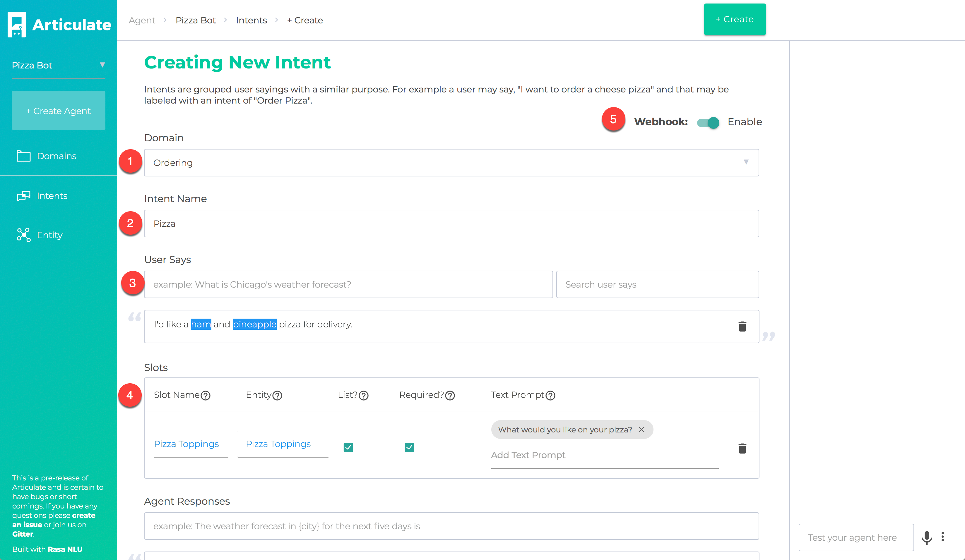The image size is (965, 560).
Task: Open the three-dot options menu
Action: [943, 537]
